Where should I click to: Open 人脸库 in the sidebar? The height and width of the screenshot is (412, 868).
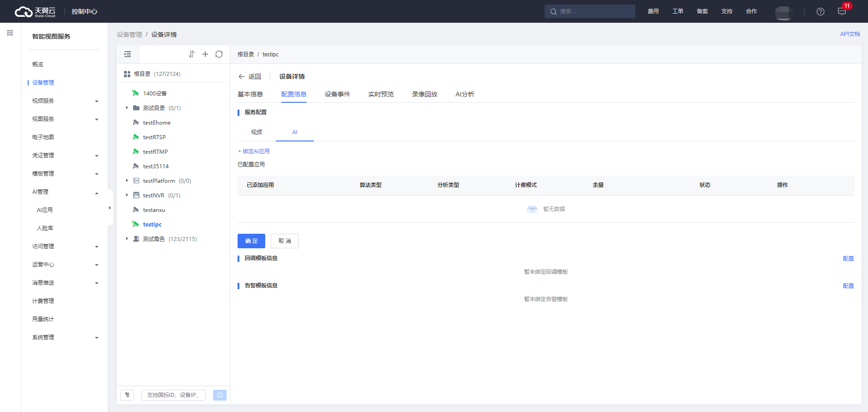click(x=45, y=228)
